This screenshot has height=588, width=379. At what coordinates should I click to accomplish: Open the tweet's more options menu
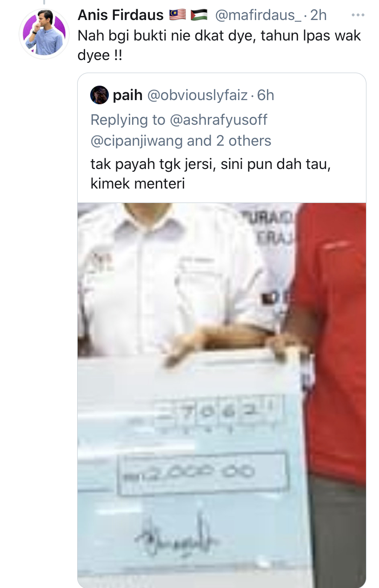pos(357,15)
